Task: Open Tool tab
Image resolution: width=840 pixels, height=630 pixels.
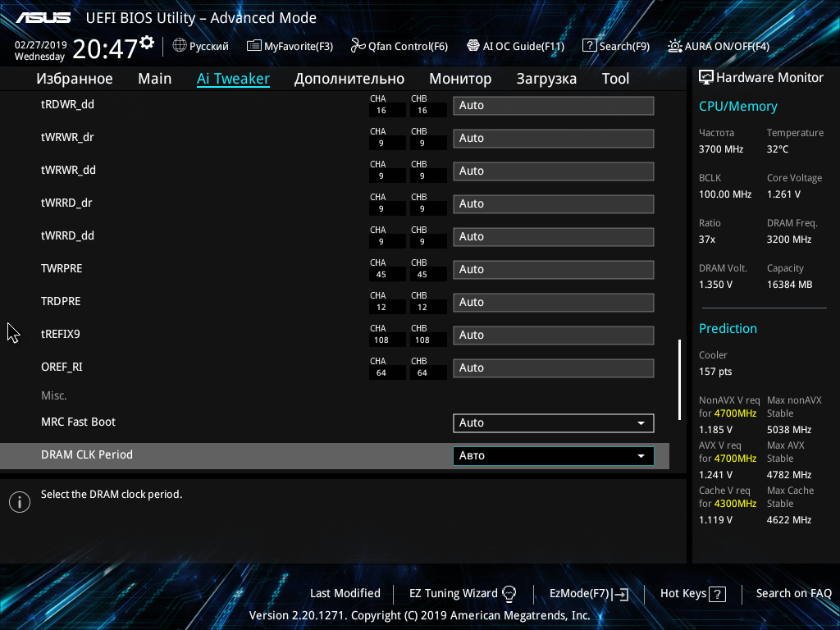Action: (x=615, y=79)
